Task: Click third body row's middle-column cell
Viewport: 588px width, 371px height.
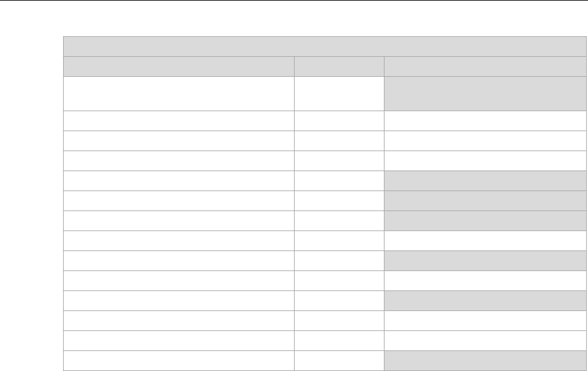Action: tap(340, 141)
